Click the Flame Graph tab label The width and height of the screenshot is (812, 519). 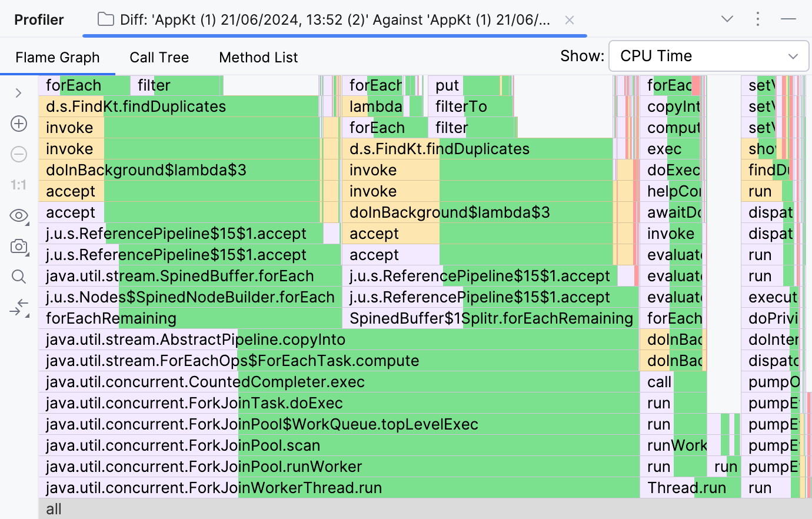tap(58, 57)
